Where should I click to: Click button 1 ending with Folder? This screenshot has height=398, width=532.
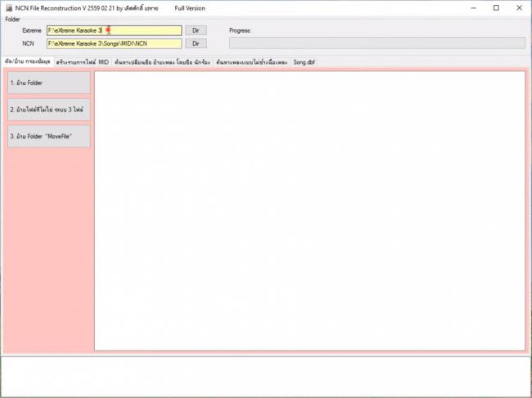pyautogui.click(x=49, y=83)
